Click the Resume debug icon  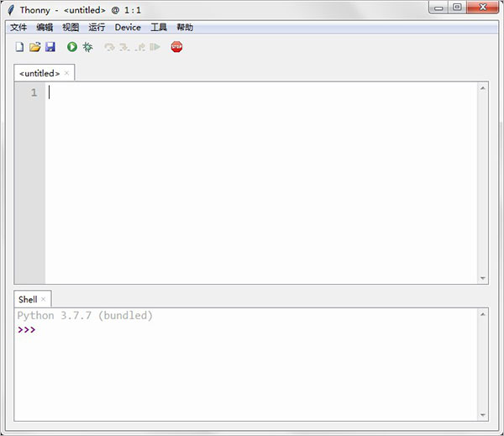(155, 47)
